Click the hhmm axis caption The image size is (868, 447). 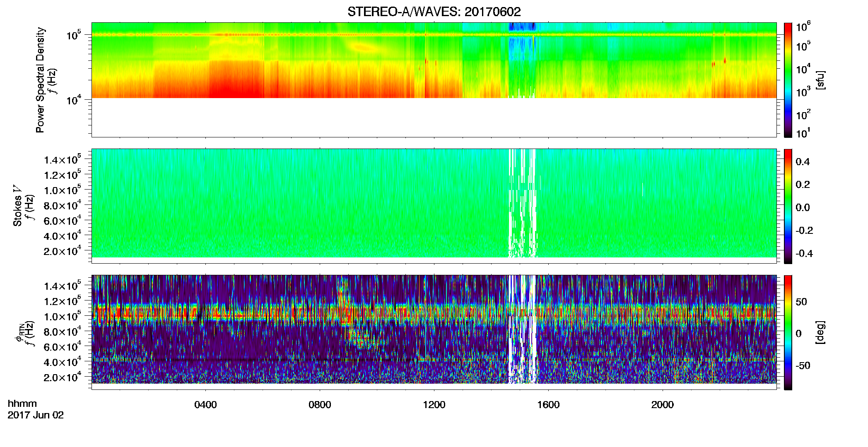click(x=22, y=404)
